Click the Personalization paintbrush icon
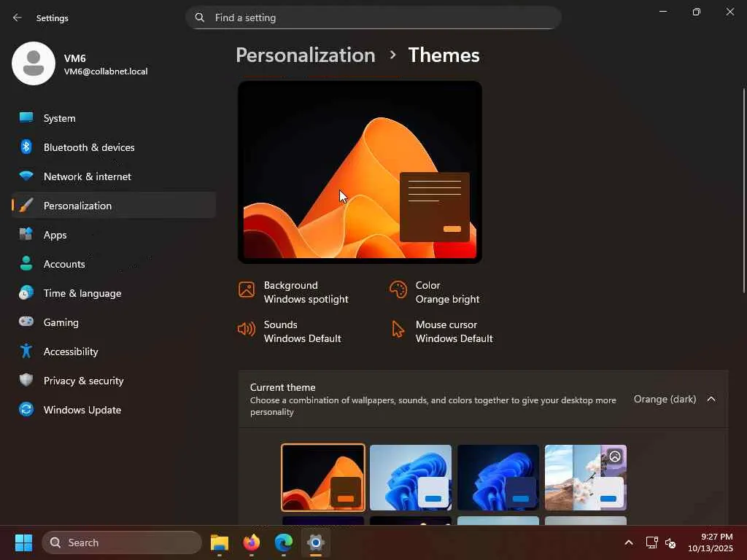The height and width of the screenshot is (560, 747). (x=26, y=205)
